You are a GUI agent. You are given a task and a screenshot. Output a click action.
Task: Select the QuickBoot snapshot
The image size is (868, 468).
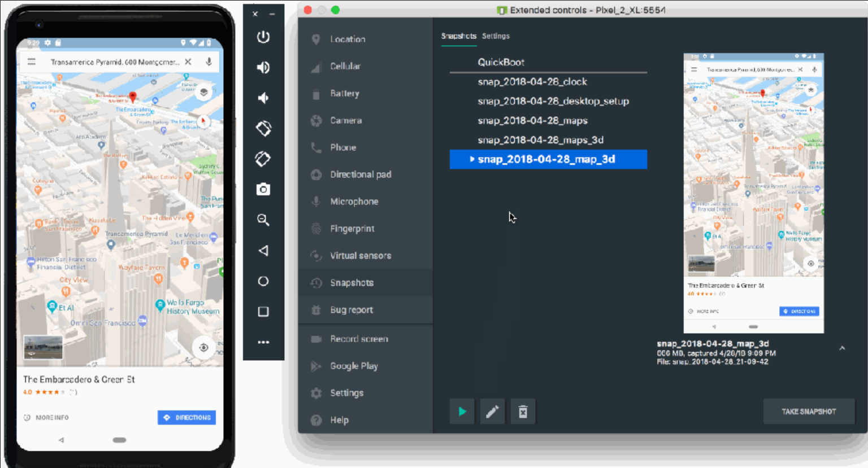click(x=548, y=62)
